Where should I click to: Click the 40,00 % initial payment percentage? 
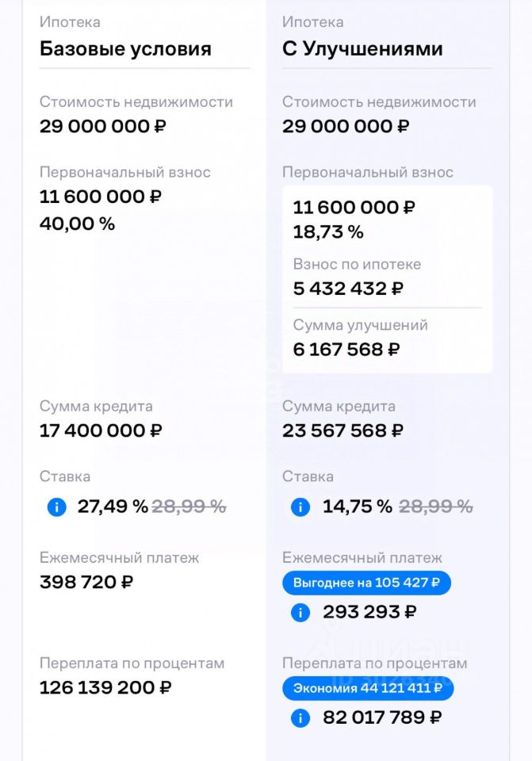(x=77, y=224)
